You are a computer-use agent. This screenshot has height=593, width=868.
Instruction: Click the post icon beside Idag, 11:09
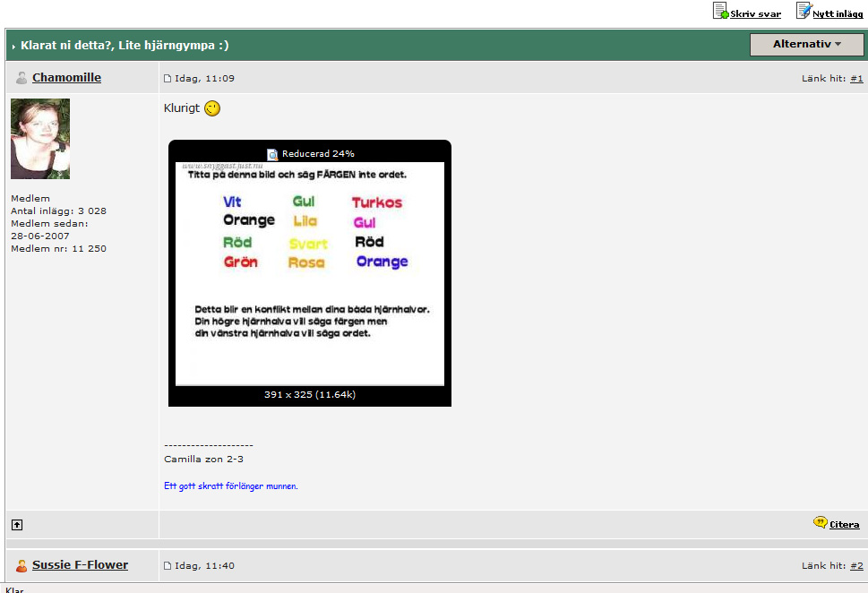(168, 79)
